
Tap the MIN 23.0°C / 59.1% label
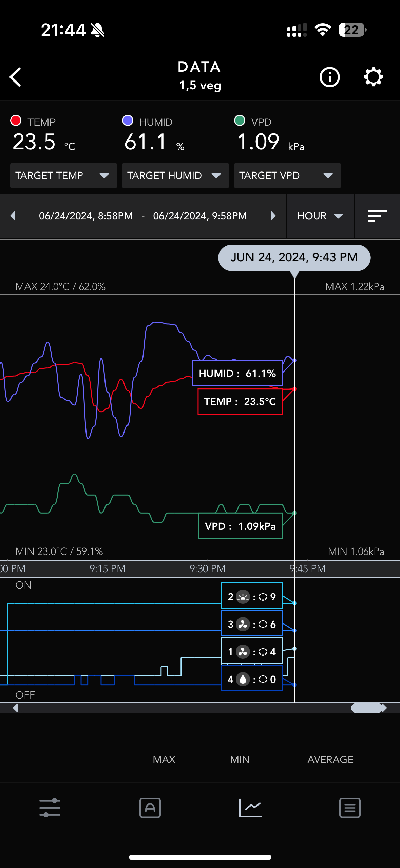(59, 551)
